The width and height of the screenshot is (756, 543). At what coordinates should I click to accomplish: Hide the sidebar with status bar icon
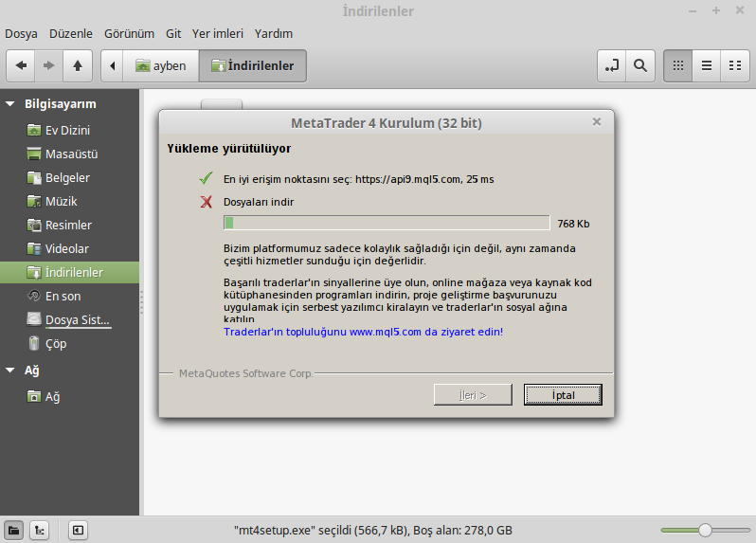click(78, 531)
